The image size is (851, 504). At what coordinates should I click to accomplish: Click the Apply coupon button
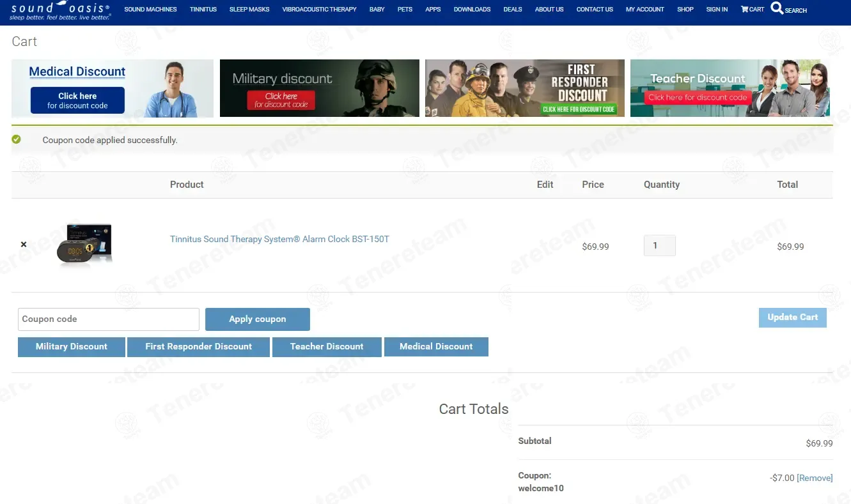pyautogui.click(x=258, y=319)
